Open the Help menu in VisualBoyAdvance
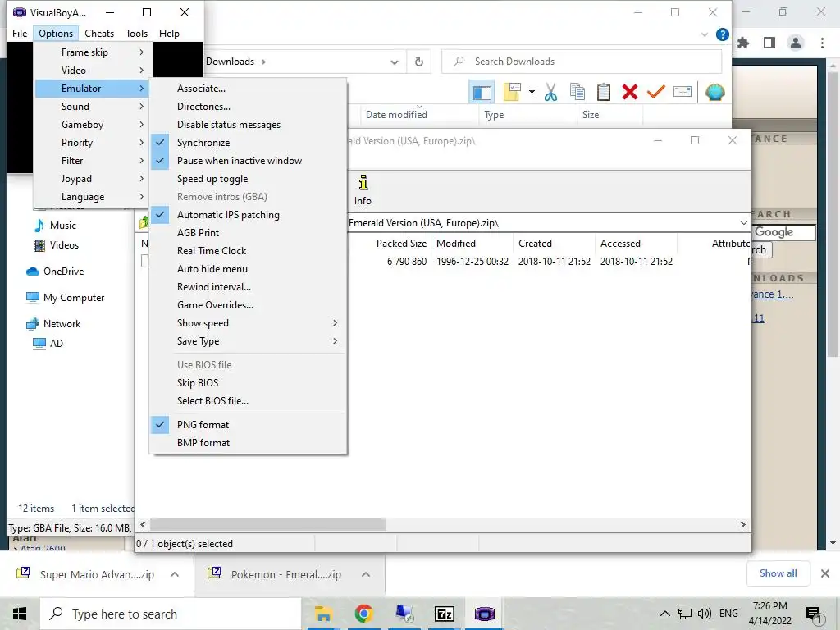This screenshot has width=840, height=630. point(169,33)
